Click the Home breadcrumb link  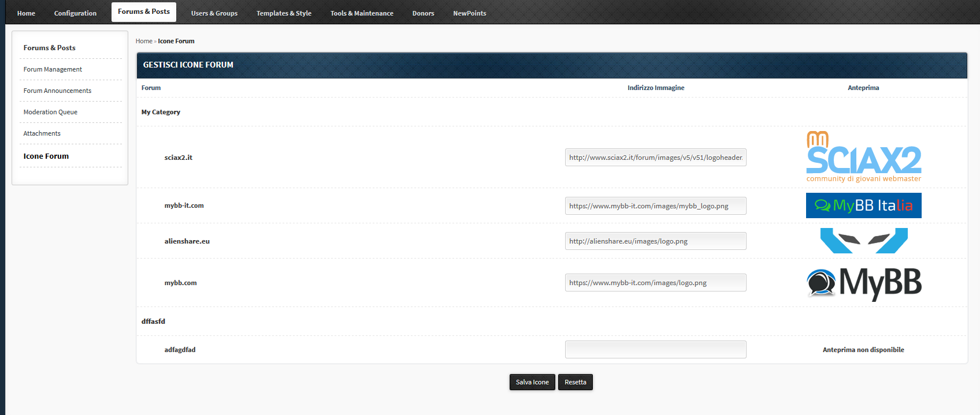[144, 41]
